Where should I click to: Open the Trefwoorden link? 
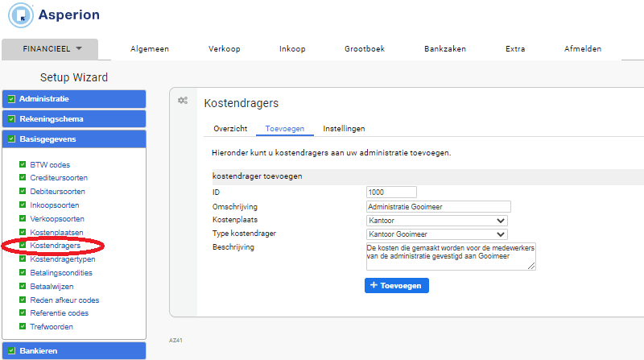click(x=52, y=327)
